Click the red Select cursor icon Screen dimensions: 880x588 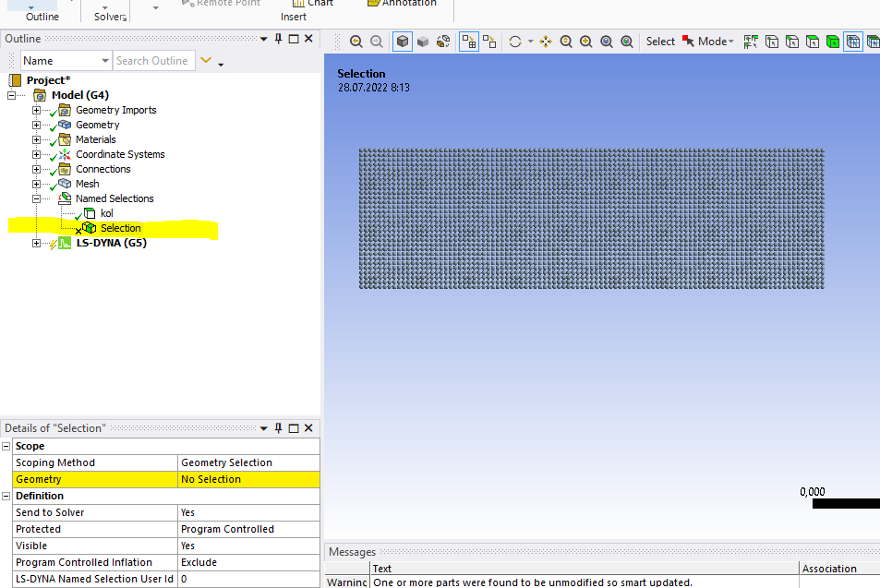pyautogui.click(x=688, y=41)
